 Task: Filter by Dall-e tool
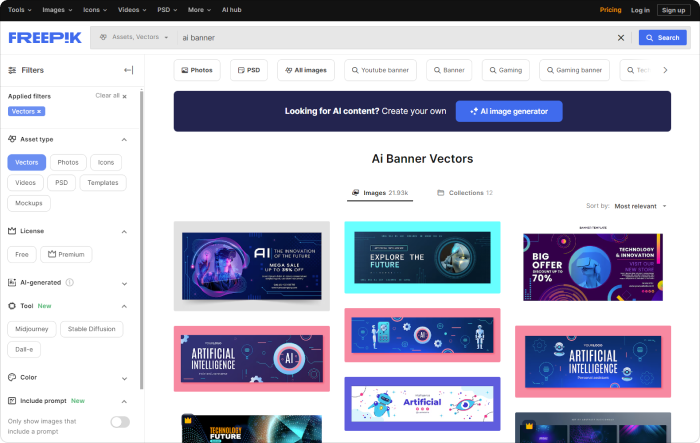(x=24, y=350)
